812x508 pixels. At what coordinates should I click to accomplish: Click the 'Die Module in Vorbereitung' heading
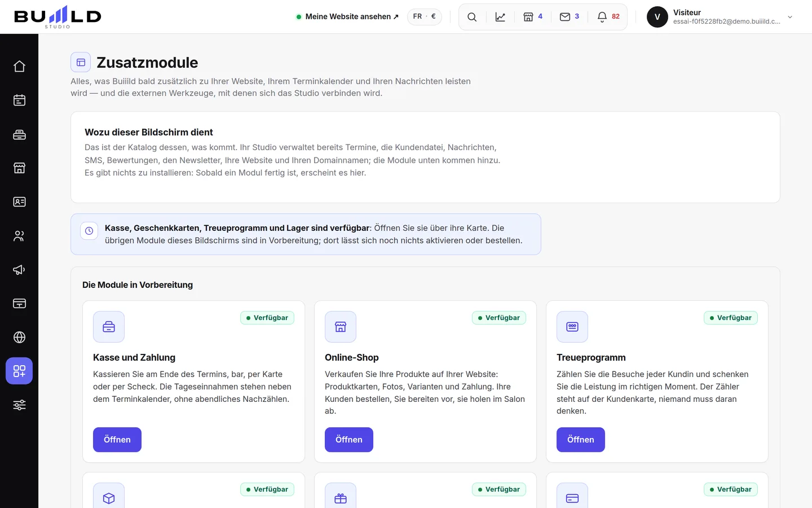tap(138, 285)
